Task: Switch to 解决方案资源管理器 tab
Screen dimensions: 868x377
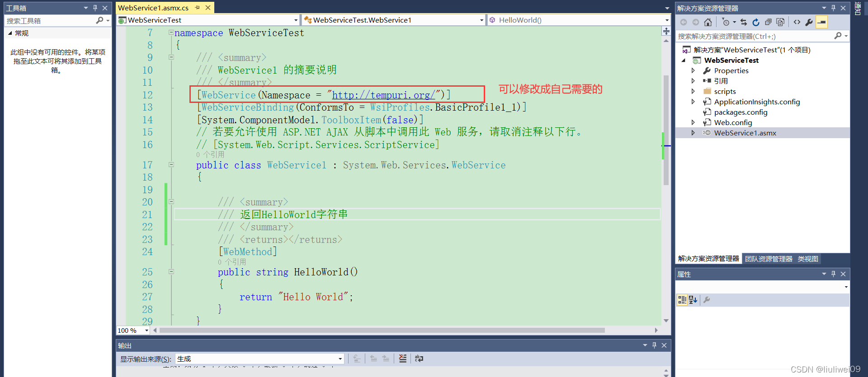Action: [x=708, y=259]
